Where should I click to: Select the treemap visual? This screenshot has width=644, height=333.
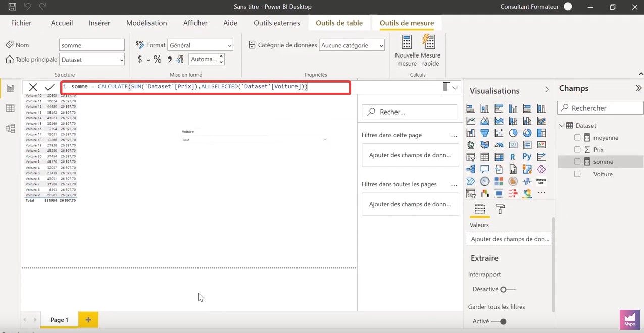point(541,133)
